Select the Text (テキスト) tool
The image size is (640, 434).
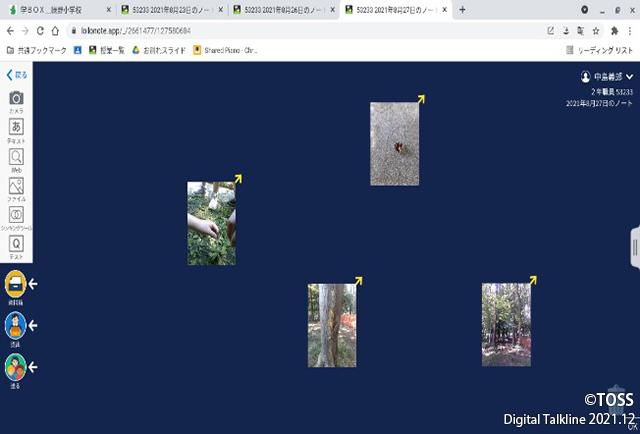[16, 128]
